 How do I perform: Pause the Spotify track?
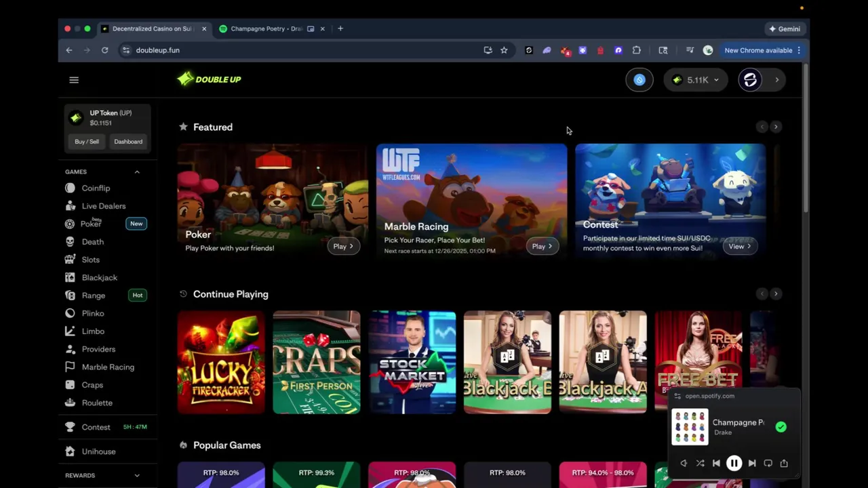734,463
